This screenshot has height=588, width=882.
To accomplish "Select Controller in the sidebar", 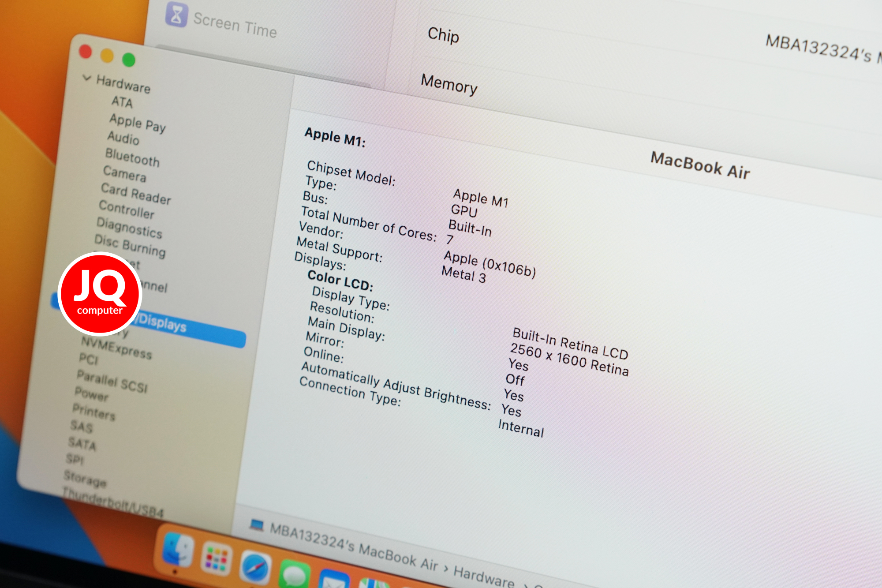I will point(127,209).
